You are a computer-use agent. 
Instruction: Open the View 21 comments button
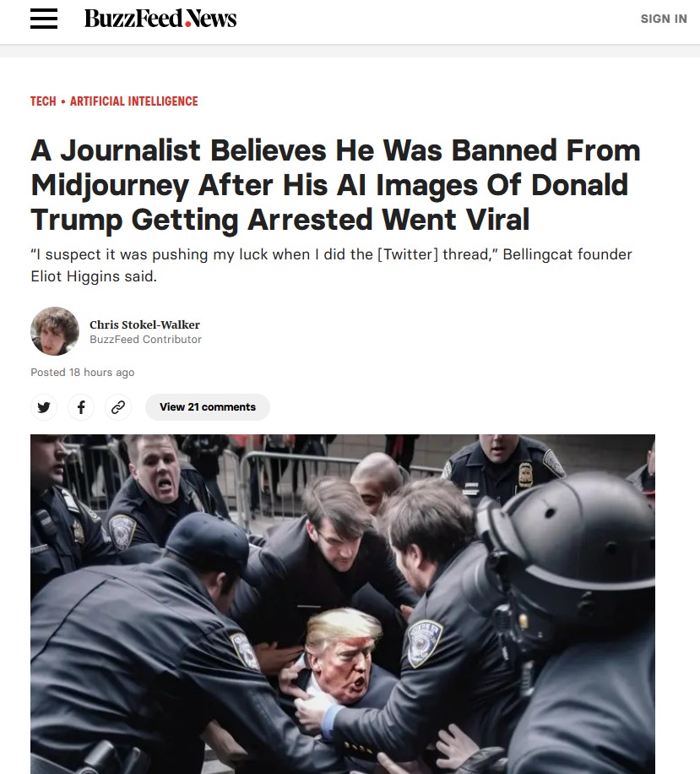pos(207,407)
